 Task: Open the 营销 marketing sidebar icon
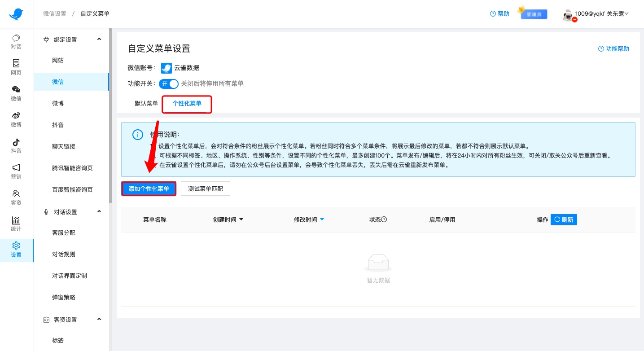[16, 172]
